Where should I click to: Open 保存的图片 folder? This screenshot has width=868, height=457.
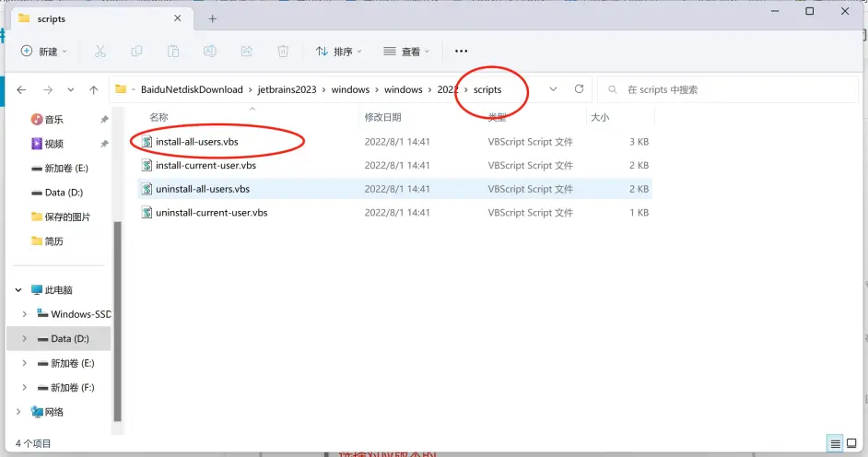[60, 217]
